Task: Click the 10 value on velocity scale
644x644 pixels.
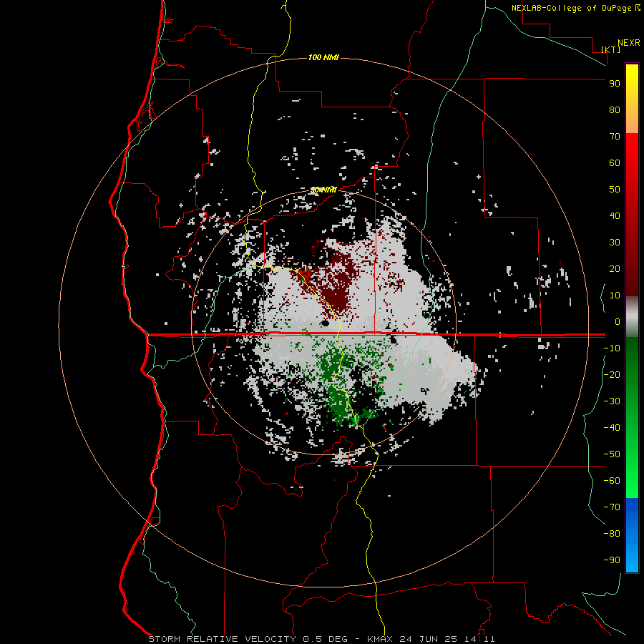Action: 615,296
